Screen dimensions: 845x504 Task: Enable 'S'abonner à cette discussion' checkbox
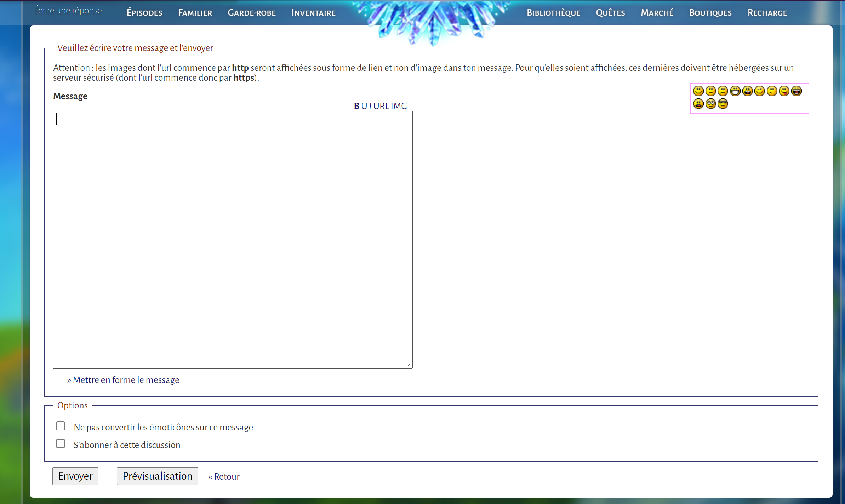click(61, 443)
